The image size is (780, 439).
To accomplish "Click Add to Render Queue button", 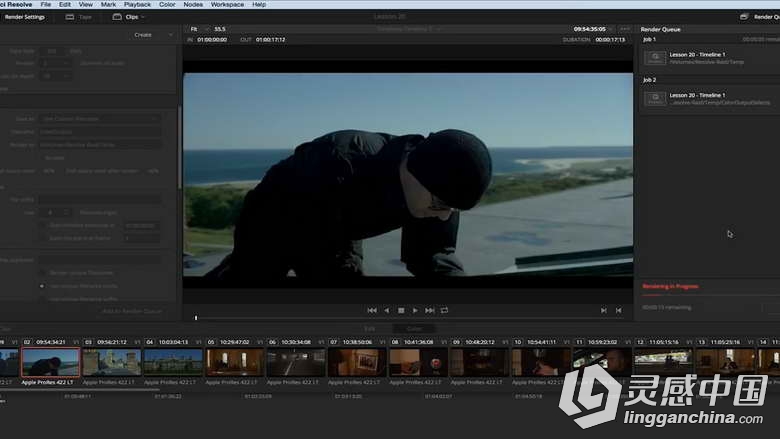I will (132, 311).
